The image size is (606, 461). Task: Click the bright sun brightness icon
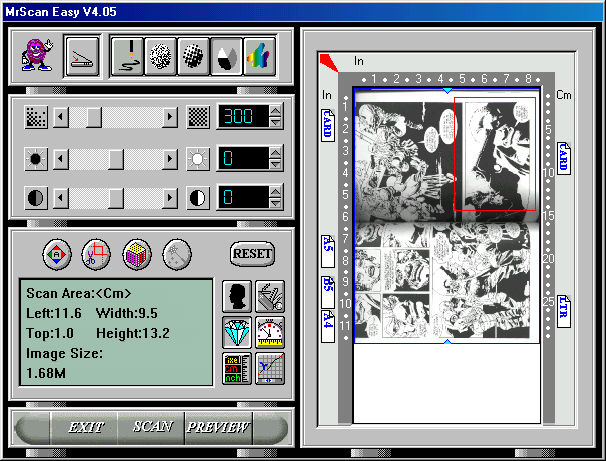pos(198,159)
